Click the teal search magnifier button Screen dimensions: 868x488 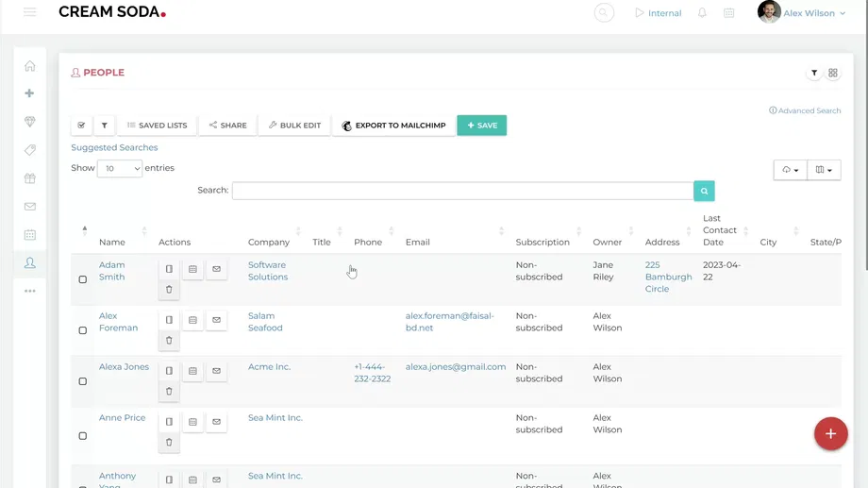point(704,191)
